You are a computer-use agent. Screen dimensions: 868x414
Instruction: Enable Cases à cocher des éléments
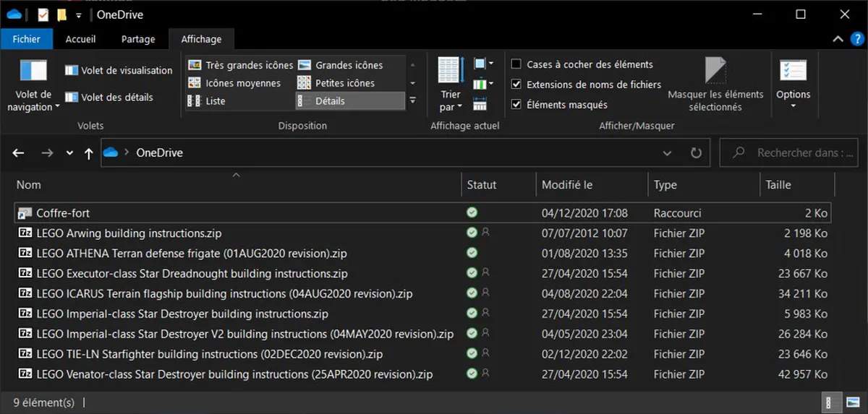pos(516,65)
